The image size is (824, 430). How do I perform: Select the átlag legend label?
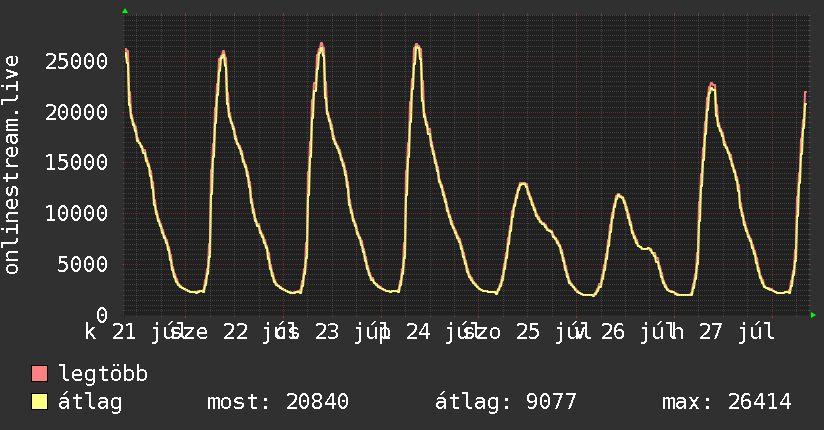coord(90,402)
